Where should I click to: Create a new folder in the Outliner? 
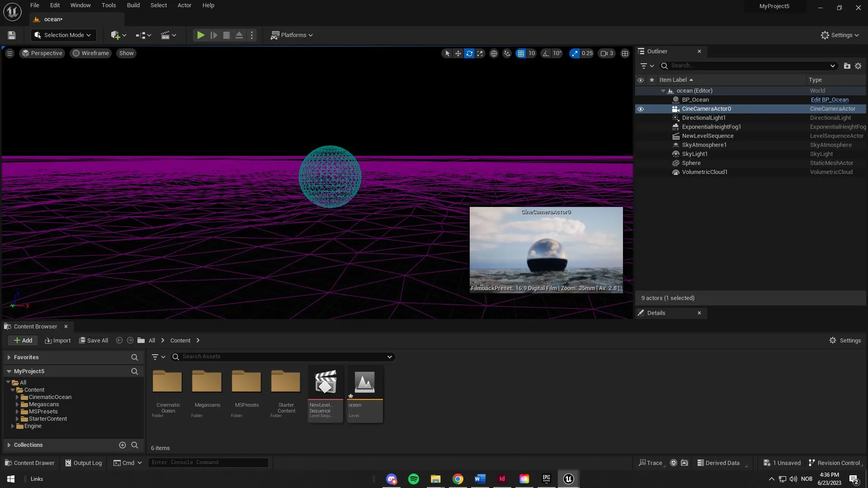(847, 66)
